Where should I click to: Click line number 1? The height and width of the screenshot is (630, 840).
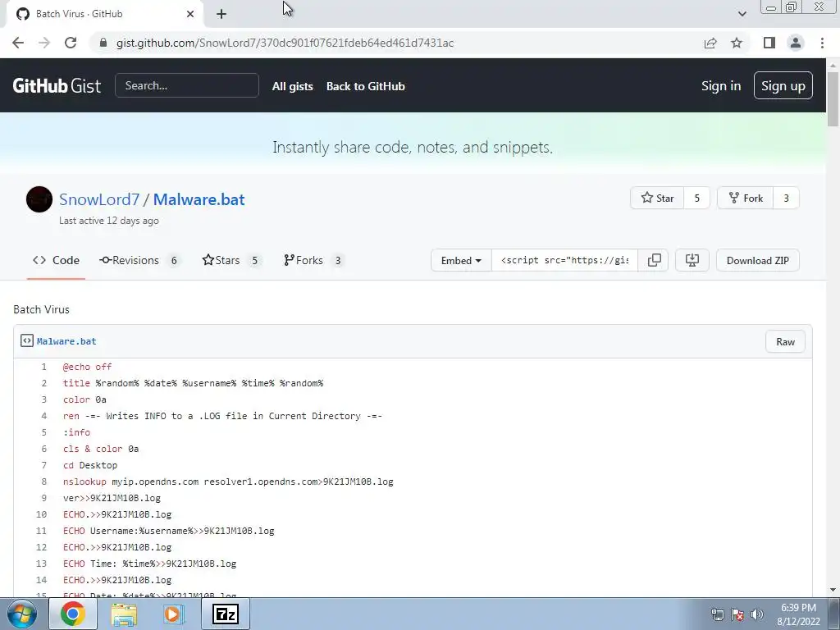tap(44, 367)
